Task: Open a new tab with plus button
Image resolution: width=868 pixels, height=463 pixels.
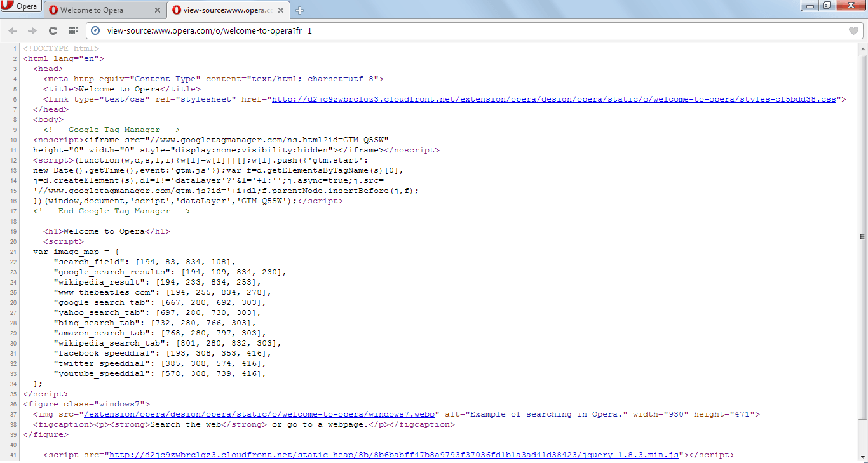Action: pyautogui.click(x=299, y=10)
